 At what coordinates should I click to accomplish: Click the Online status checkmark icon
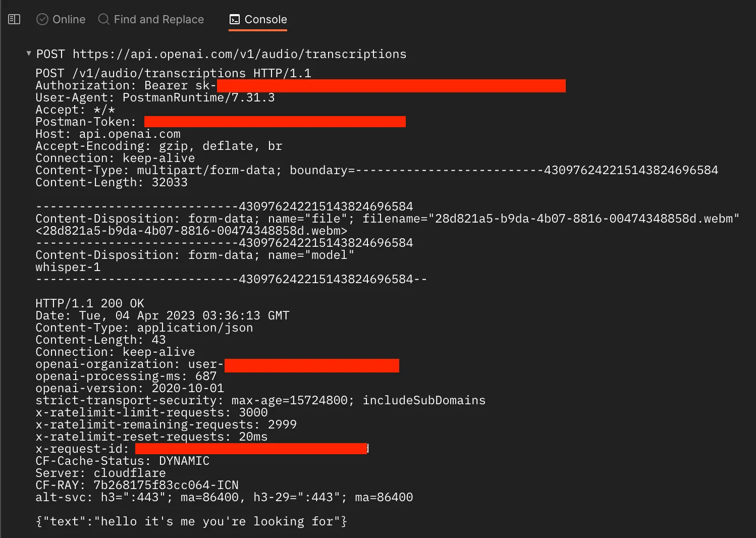point(42,19)
